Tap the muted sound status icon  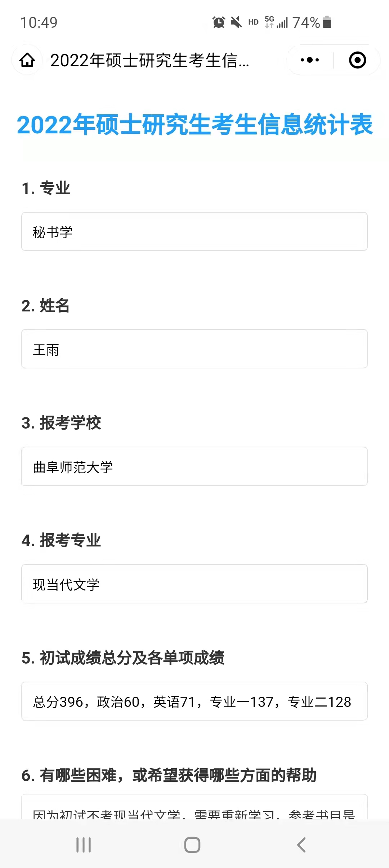pyautogui.click(x=236, y=22)
